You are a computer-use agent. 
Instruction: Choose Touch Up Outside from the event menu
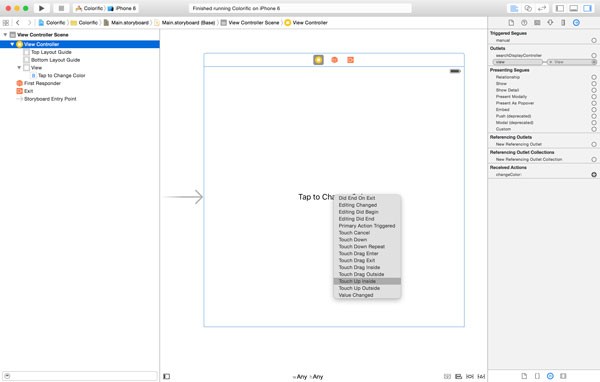(x=367, y=288)
